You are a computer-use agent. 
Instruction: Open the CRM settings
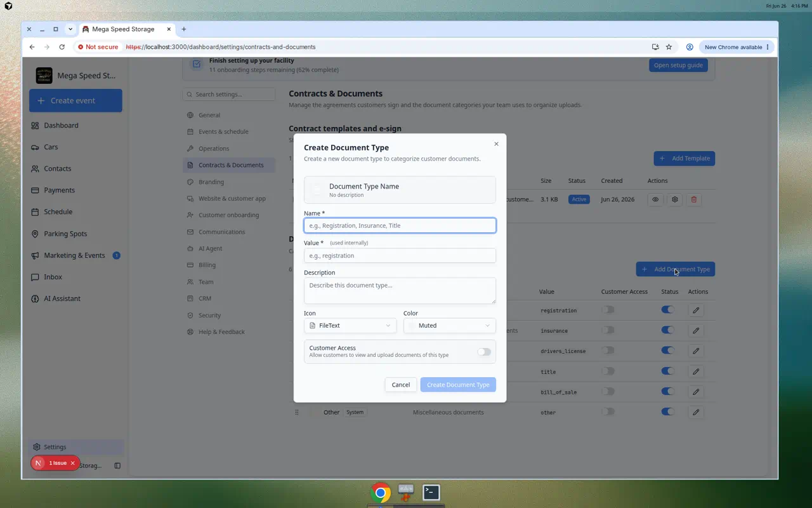click(x=229, y=298)
